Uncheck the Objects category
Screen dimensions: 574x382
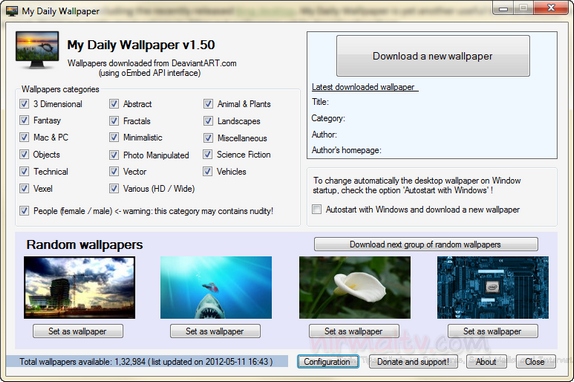tap(24, 154)
